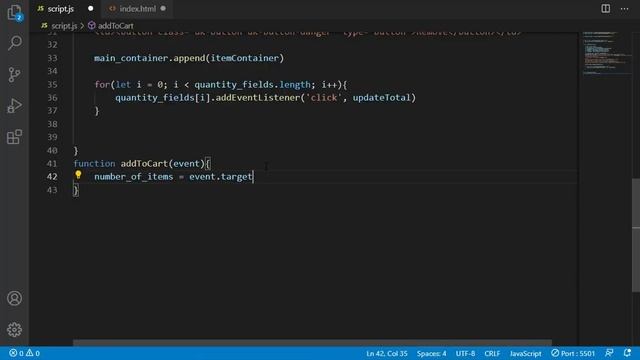Click the horizontal scrollbar at editor bottom
Viewport: 640px width, 360px height.
point(312,342)
